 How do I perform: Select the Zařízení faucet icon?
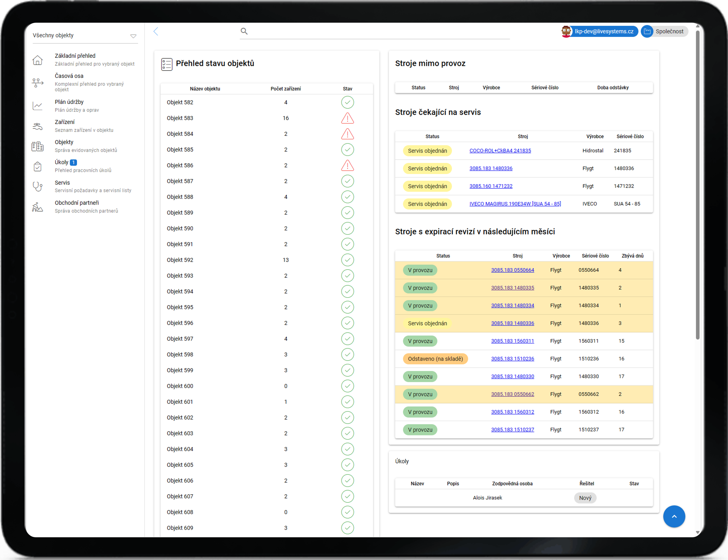(37, 126)
